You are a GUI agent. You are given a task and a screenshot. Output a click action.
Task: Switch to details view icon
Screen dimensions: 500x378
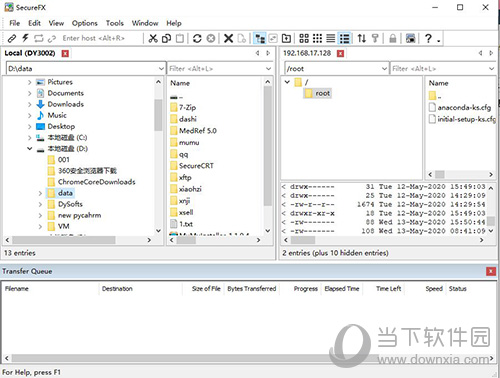click(x=344, y=38)
